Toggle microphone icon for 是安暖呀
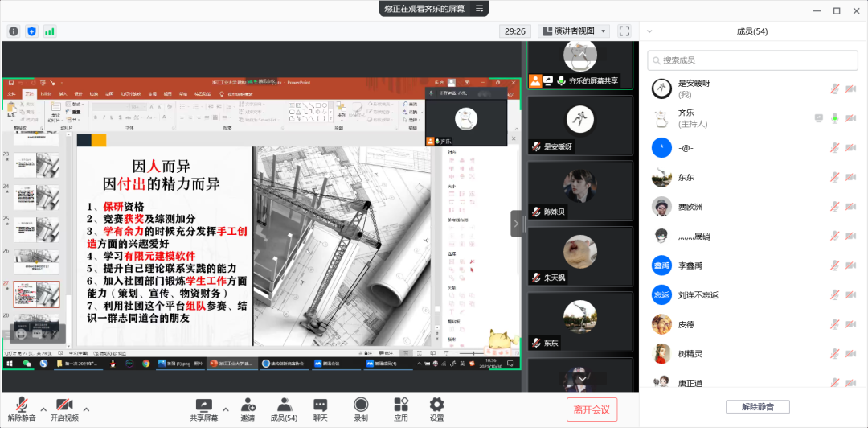The image size is (868, 428). 835,88
